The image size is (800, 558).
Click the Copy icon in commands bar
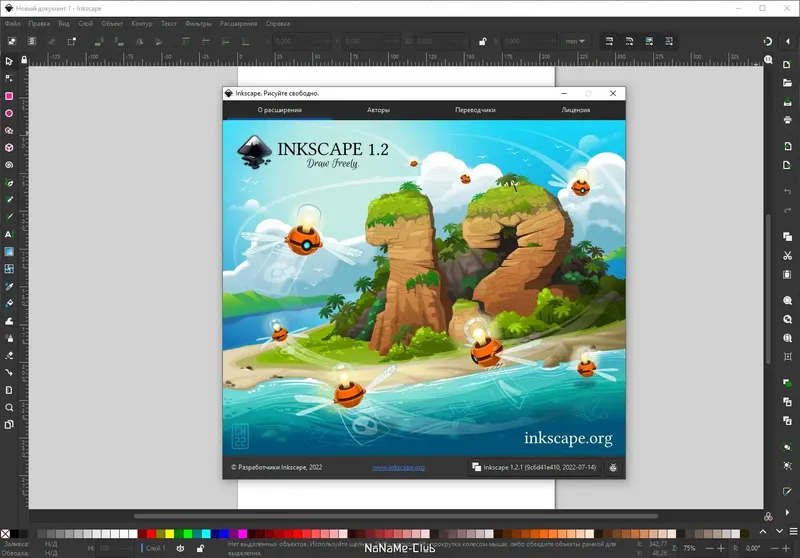tap(787, 237)
